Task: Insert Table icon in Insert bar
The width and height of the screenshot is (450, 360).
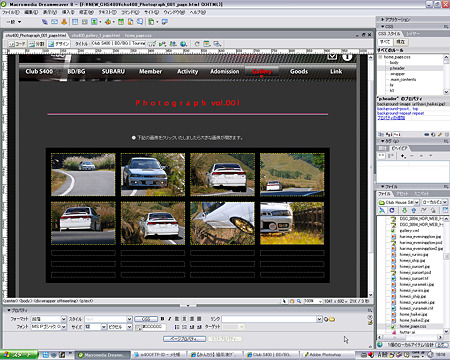Action: 75,22
